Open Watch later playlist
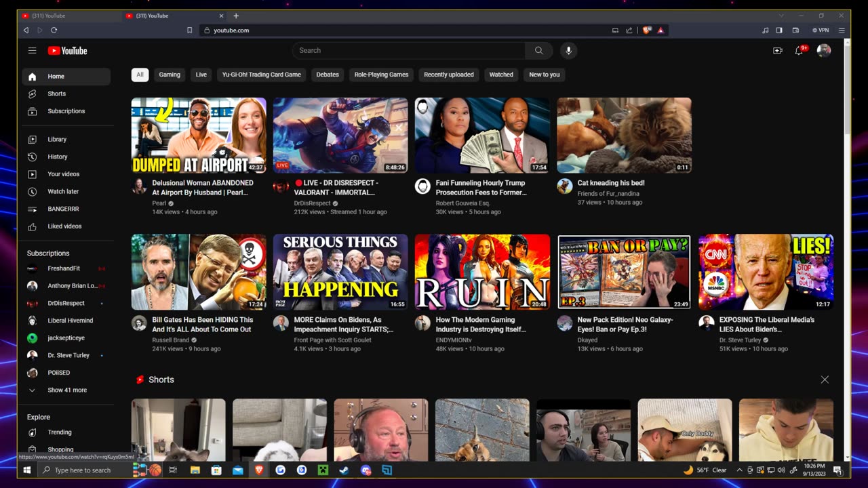This screenshot has width=868, height=488. pos(66,192)
